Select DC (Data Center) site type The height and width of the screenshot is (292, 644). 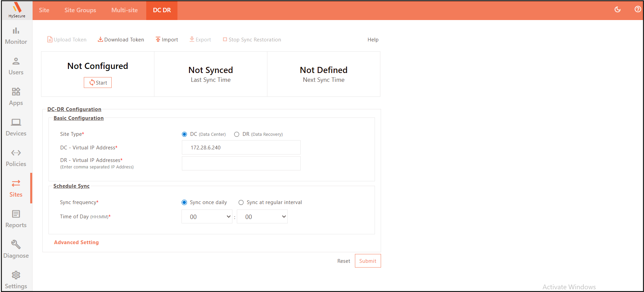tap(184, 134)
